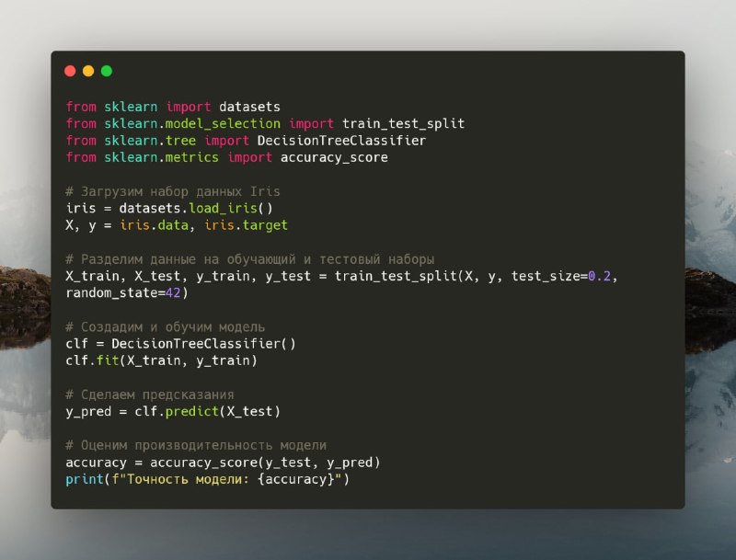
Task: Click the 'datasets' word in first import line
Action: [x=249, y=107]
